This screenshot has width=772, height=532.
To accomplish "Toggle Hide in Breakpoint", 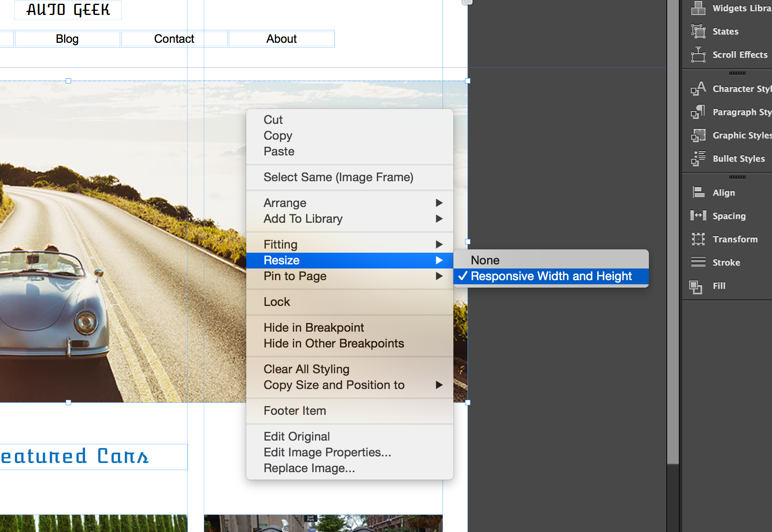I will click(349, 328).
